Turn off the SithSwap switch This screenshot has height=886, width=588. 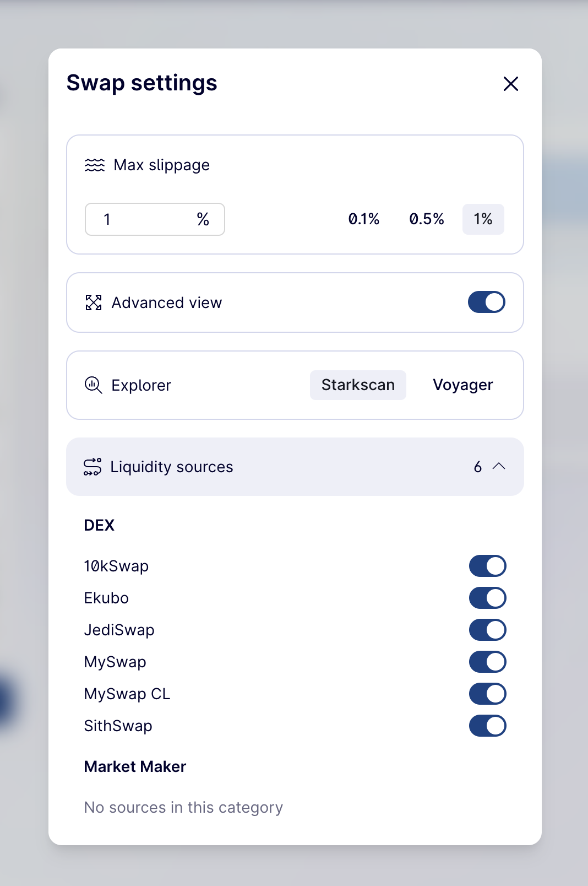click(x=487, y=726)
